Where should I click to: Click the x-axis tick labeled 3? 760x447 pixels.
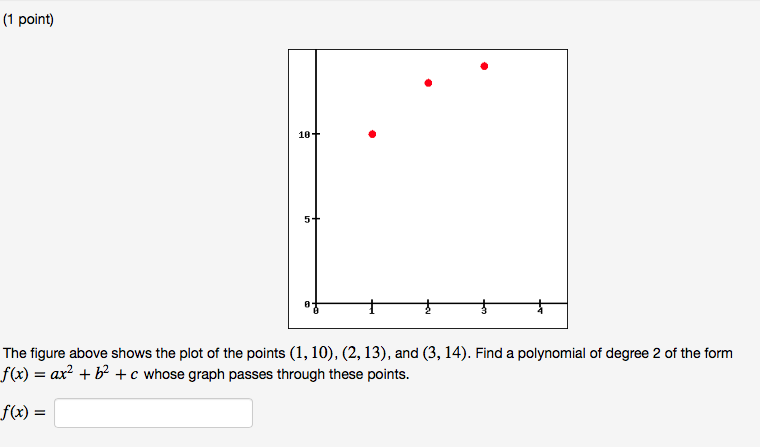(x=484, y=311)
